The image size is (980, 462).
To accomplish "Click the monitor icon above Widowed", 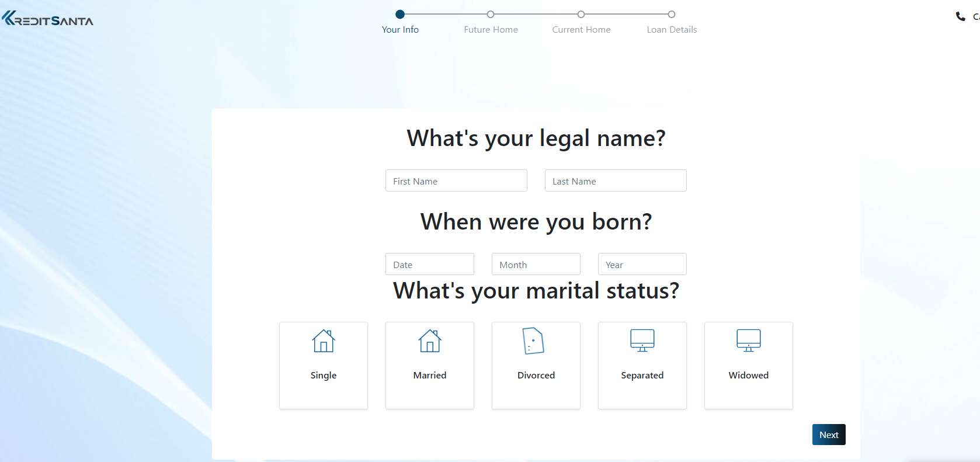I will point(749,340).
